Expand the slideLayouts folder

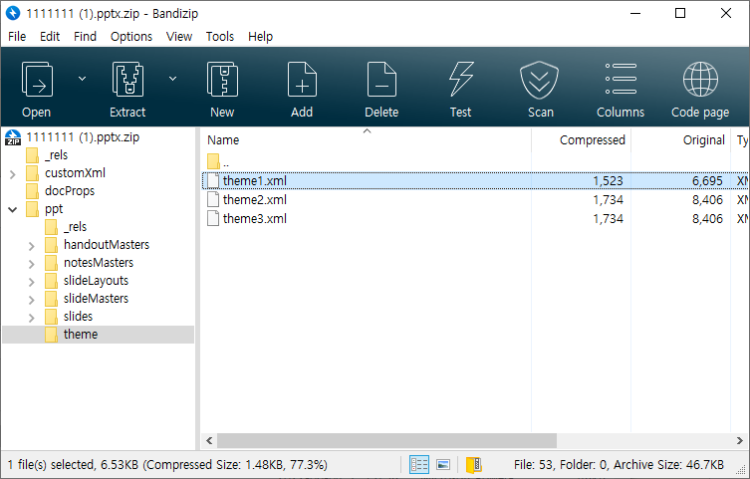pos(32,282)
